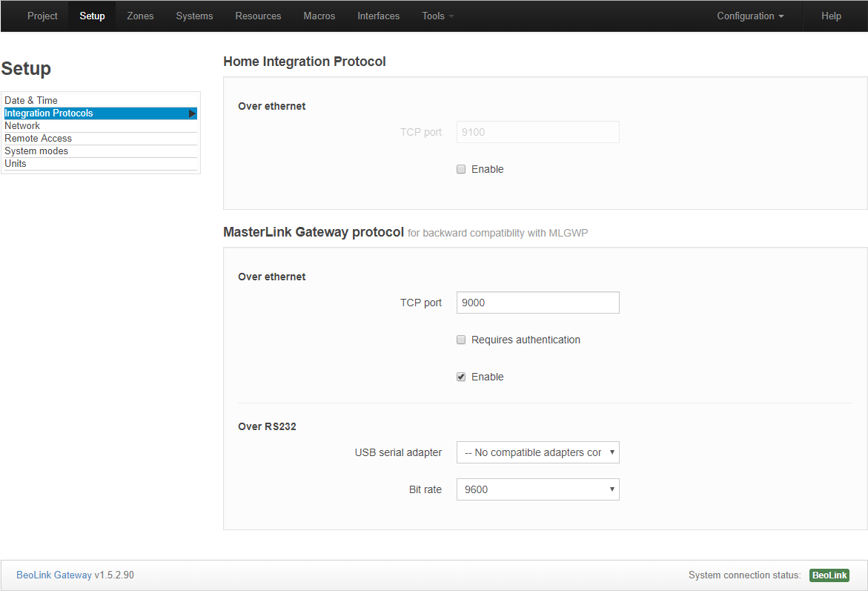
Task: Open the Help page
Action: 831,16
